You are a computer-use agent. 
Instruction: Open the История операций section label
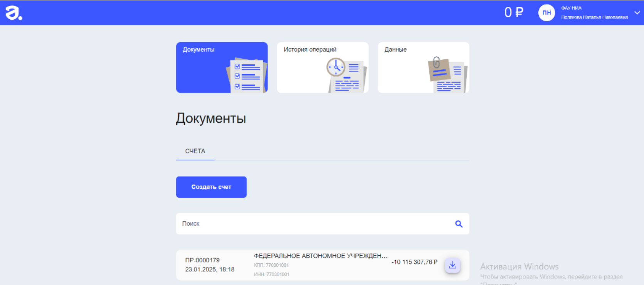310,49
